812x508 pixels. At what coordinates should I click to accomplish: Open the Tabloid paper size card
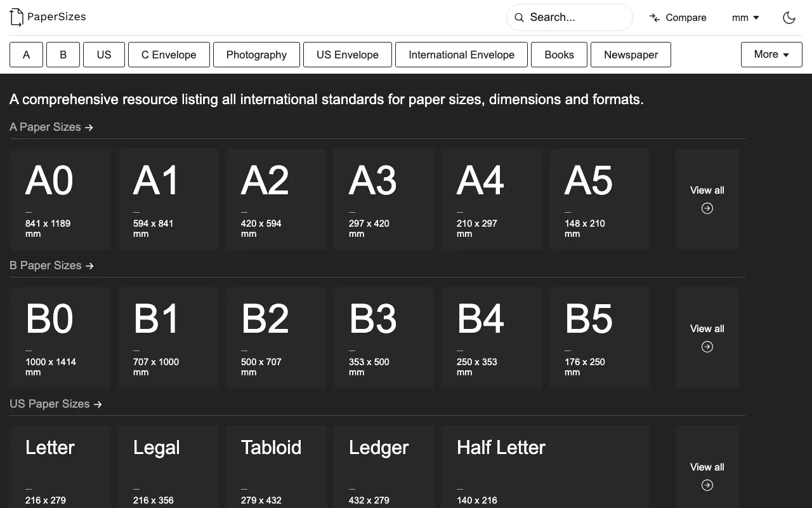pos(276,467)
